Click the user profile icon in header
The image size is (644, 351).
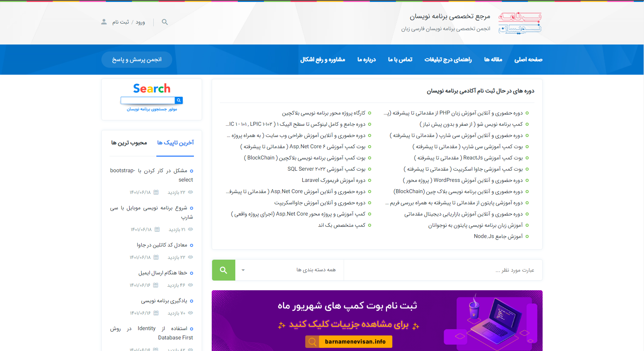pyautogui.click(x=104, y=22)
